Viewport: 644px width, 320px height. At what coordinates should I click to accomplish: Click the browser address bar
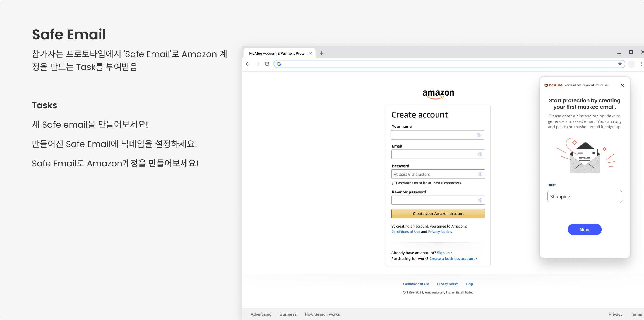tap(449, 64)
